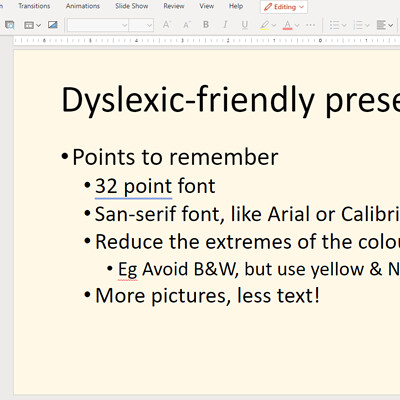Click 'More pictures, less text!' bullet
The height and width of the screenshot is (400, 400).
pyautogui.click(x=207, y=296)
